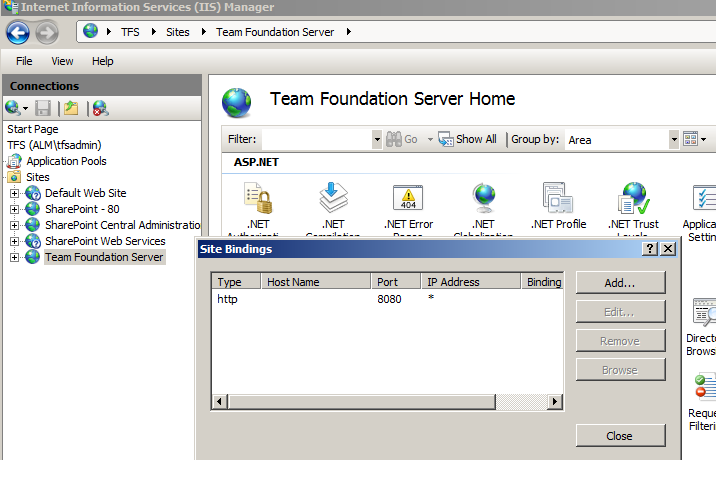Viewport: 716px width, 488px height.
Task: Open the Directory Browsing icon
Action: (x=704, y=312)
